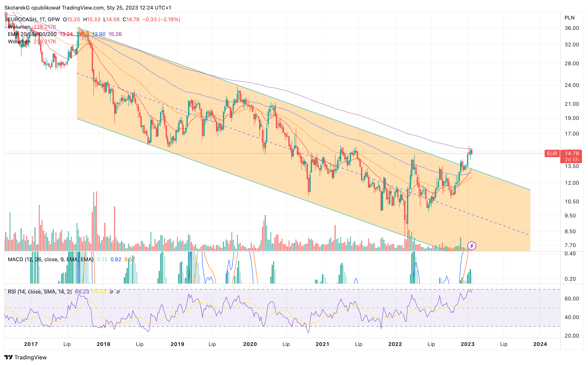Click the 8.50 price axis label
The height and width of the screenshot is (365, 588).
(x=570, y=231)
